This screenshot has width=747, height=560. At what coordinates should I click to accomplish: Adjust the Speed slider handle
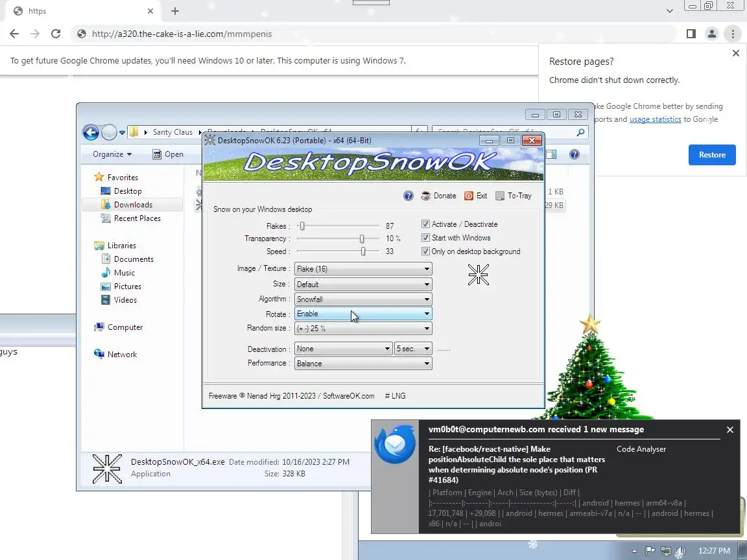tap(363, 251)
